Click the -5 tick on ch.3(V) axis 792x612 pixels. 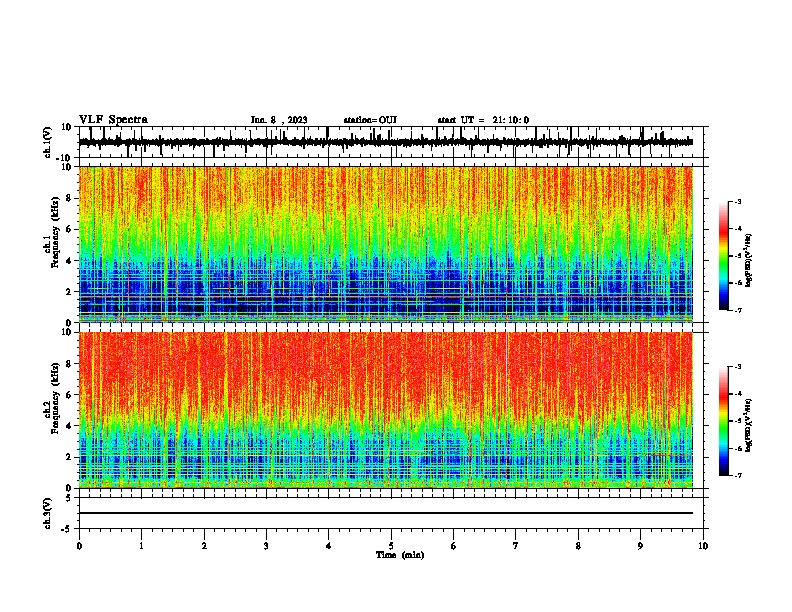click(x=68, y=529)
